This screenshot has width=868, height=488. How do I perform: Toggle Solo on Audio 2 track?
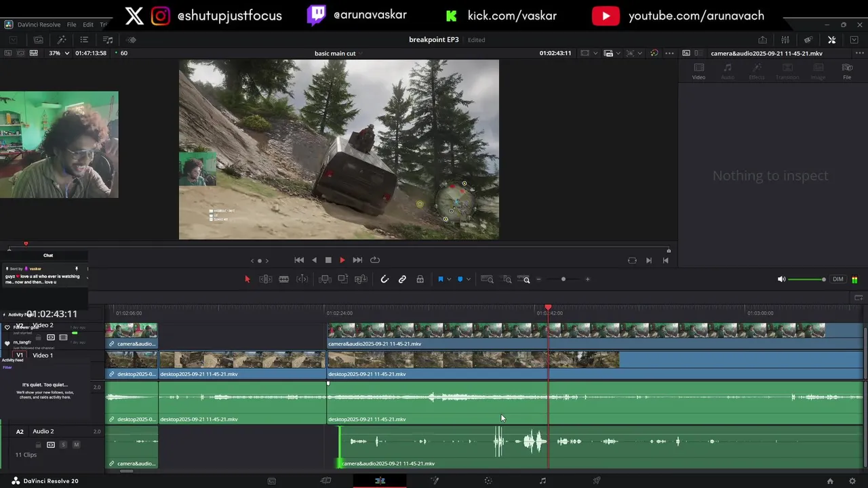click(x=63, y=445)
